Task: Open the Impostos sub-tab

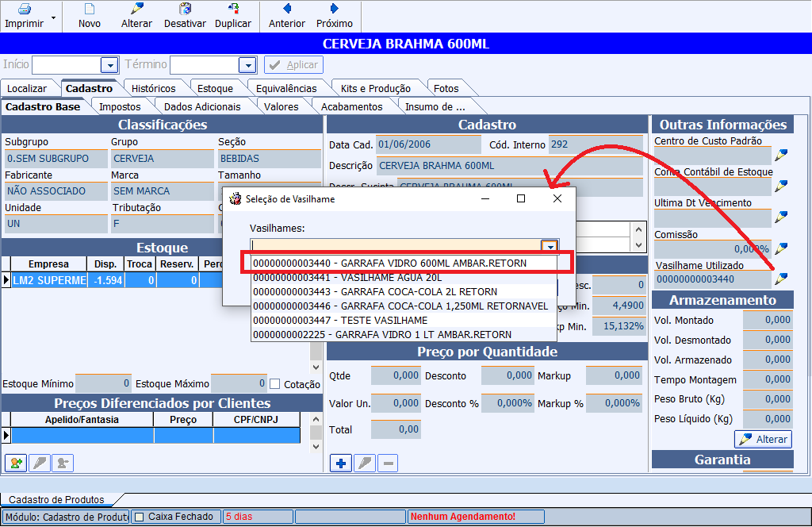Action: pyautogui.click(x=120, y=106)
